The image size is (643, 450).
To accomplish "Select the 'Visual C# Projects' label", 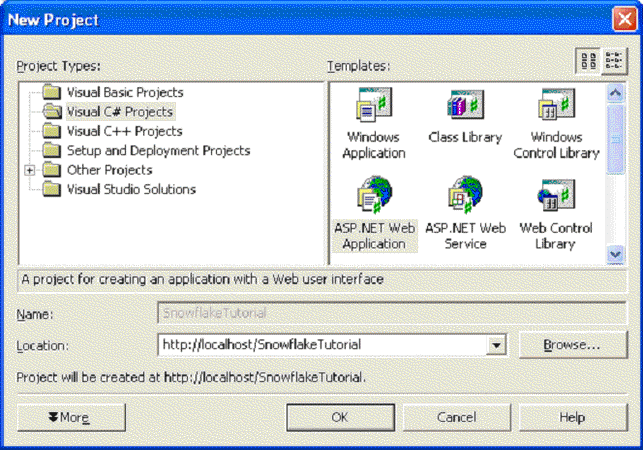I will click(120, 112).
